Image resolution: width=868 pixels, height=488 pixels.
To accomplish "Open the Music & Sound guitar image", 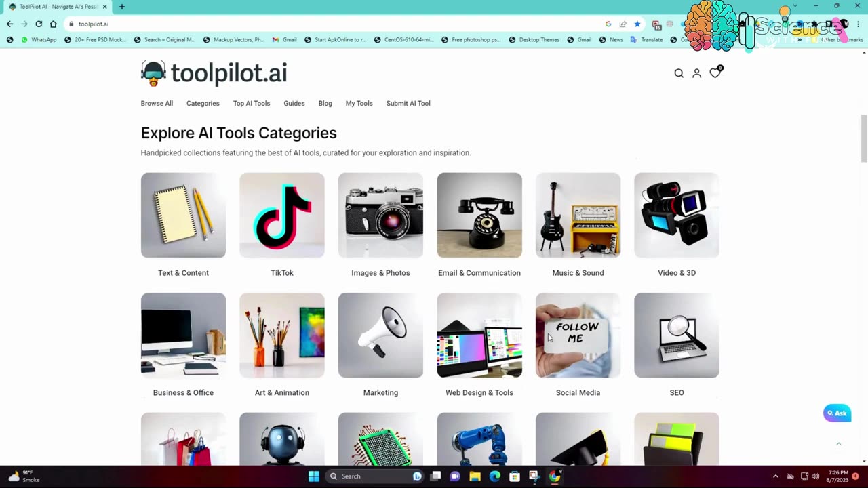I will [578, 215].
